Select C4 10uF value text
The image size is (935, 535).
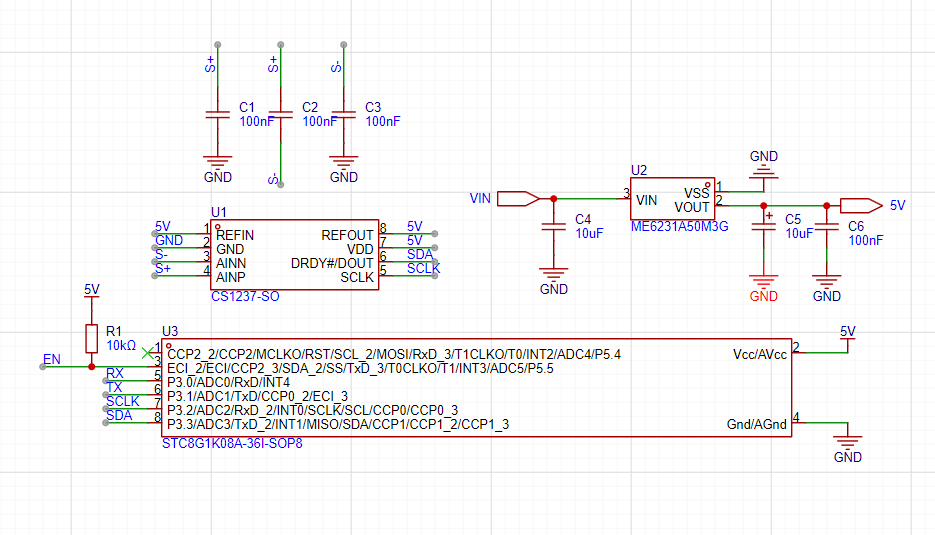[589, 234]
